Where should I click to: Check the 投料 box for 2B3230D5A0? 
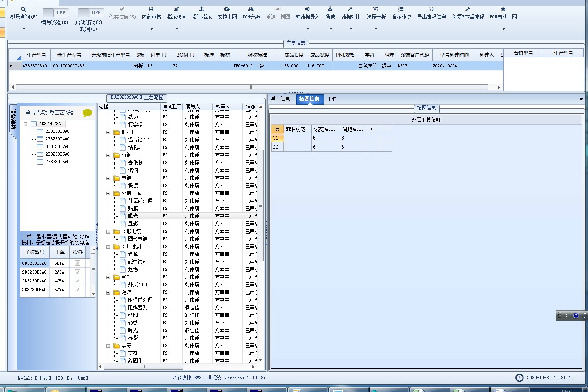tap(77, 290)
